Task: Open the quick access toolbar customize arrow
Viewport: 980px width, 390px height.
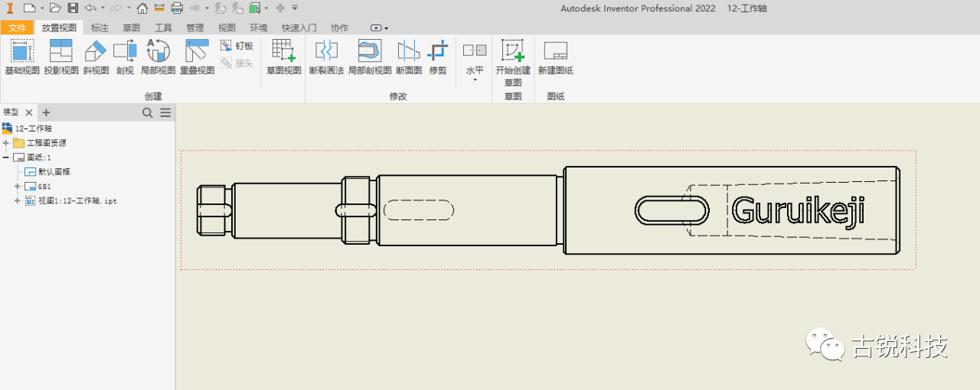Action: coord(295,8)
